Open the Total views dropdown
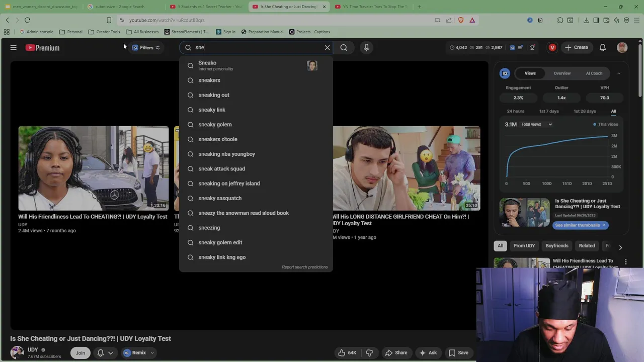Screen dimensions: 644x362 [537, 124]
